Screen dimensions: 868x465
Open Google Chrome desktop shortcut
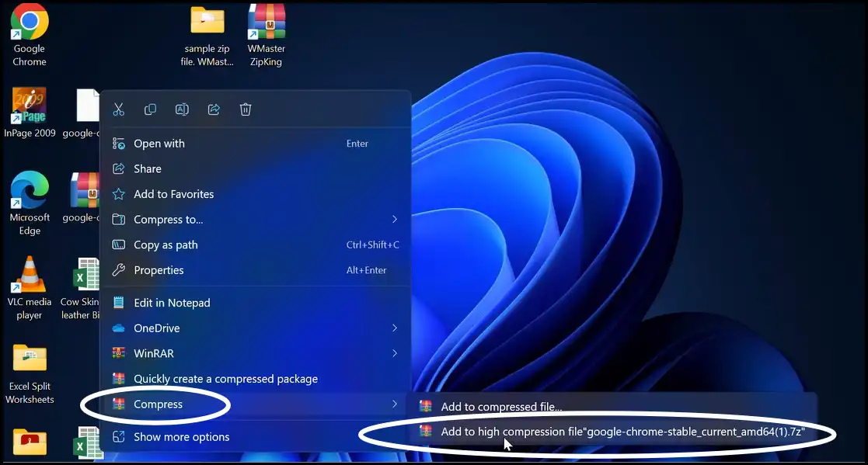coord(30,36)
